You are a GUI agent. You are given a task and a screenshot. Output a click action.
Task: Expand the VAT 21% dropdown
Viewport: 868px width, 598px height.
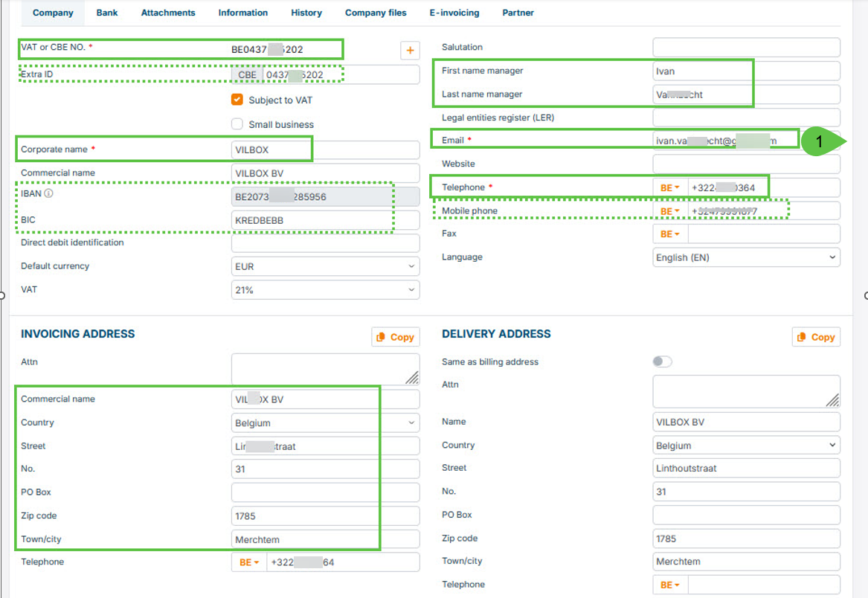(326, 289)
